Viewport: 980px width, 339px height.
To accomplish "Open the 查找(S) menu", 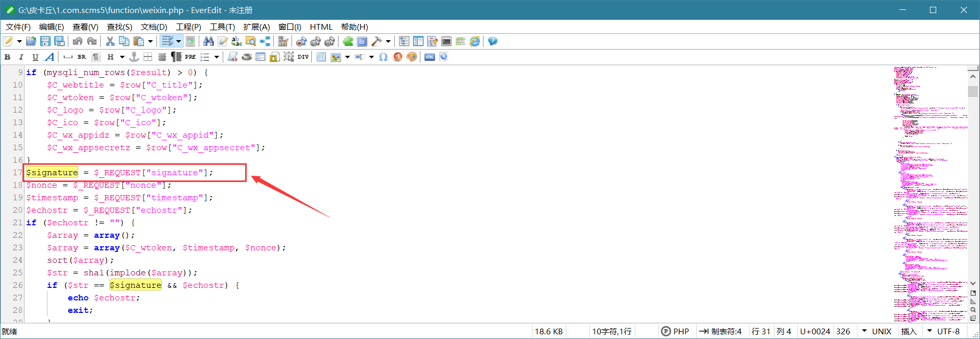I will tap(119, 27).
